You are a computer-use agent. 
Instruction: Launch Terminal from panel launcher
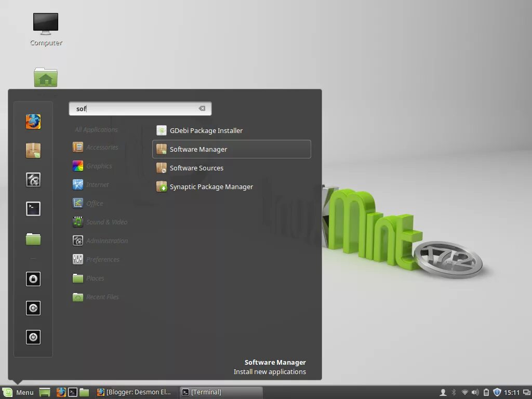point(73,392)
